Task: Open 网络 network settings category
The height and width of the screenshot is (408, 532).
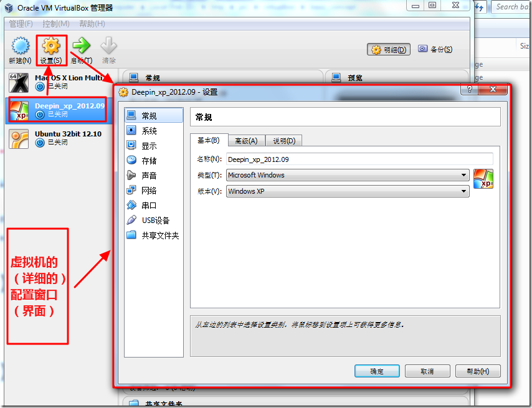Action: (154, 190)
